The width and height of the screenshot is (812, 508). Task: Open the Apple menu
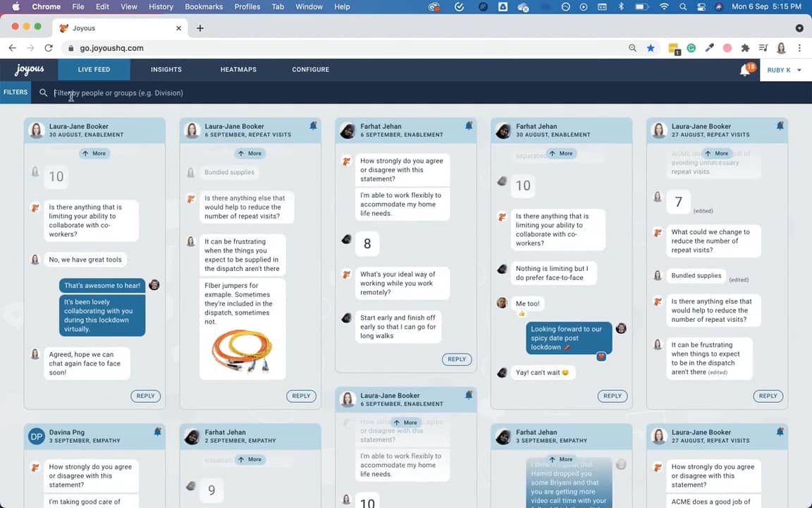click(16, 7)
